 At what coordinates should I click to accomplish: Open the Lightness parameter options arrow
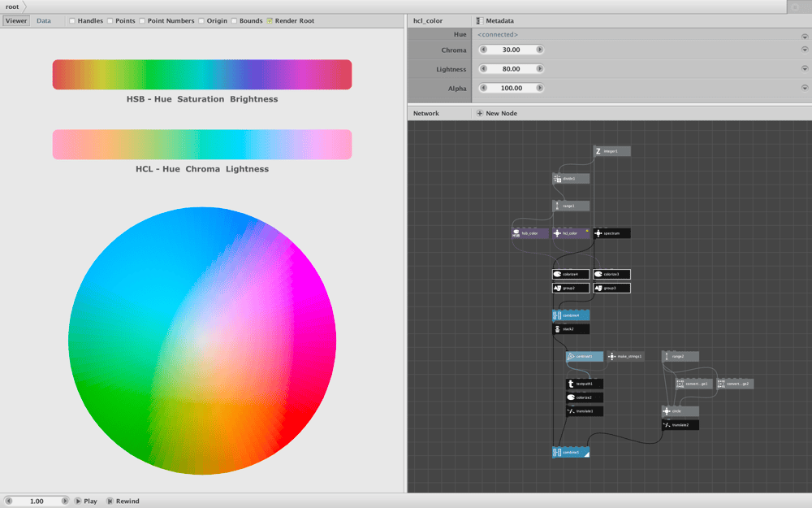click(x=805, y=68)
